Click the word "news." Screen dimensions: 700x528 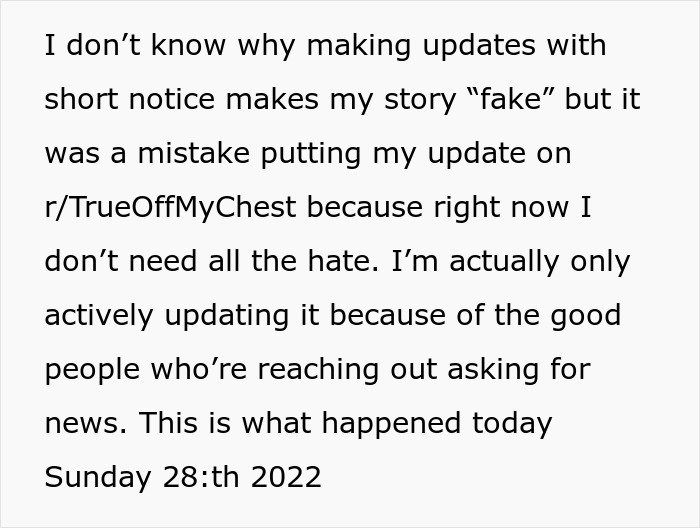click(85, 423)
